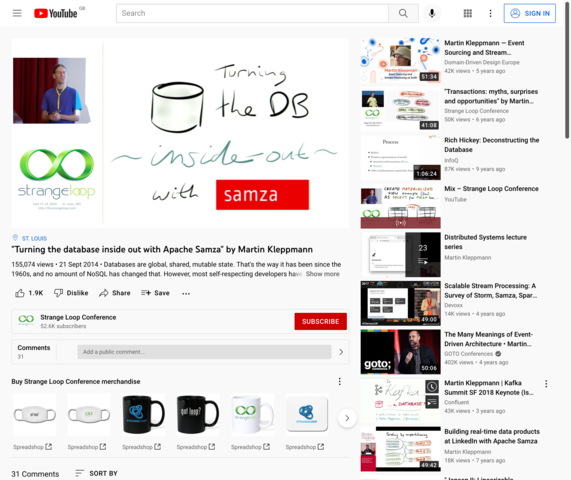Open the YouTube apps grid
571x480 pixels.
tap(468, 13)
